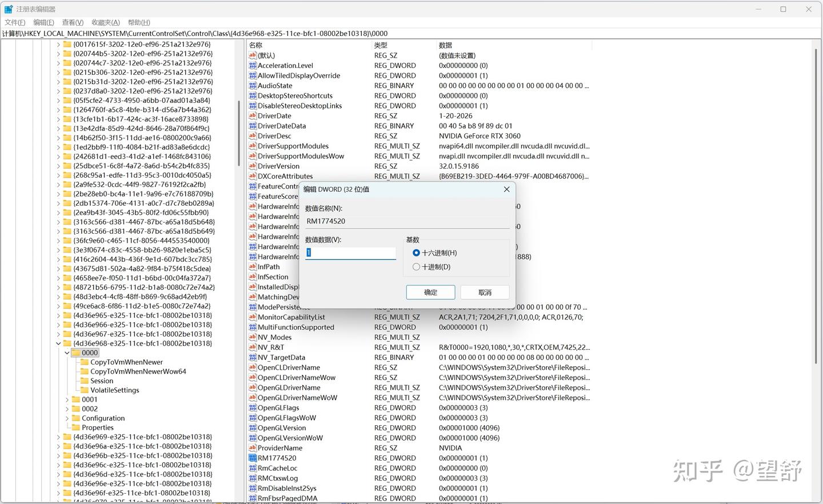
Task: Click the 数值数据(V) input field
Action: [350, 253]
